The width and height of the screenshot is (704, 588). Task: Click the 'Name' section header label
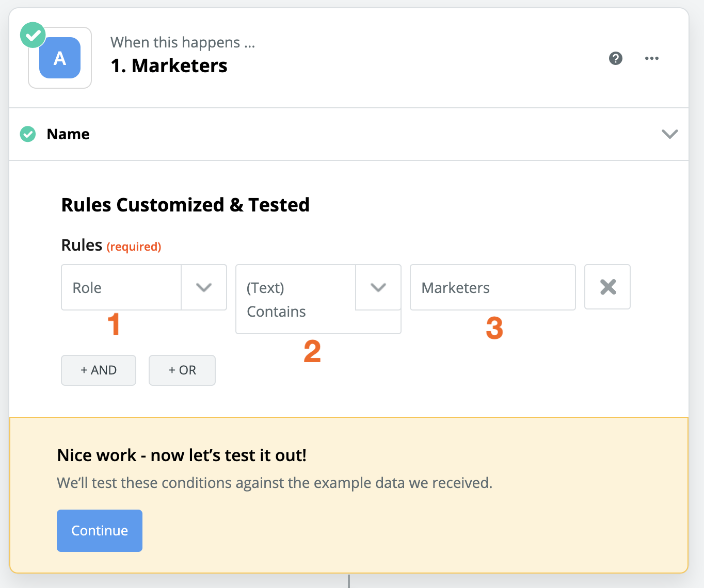68,134
